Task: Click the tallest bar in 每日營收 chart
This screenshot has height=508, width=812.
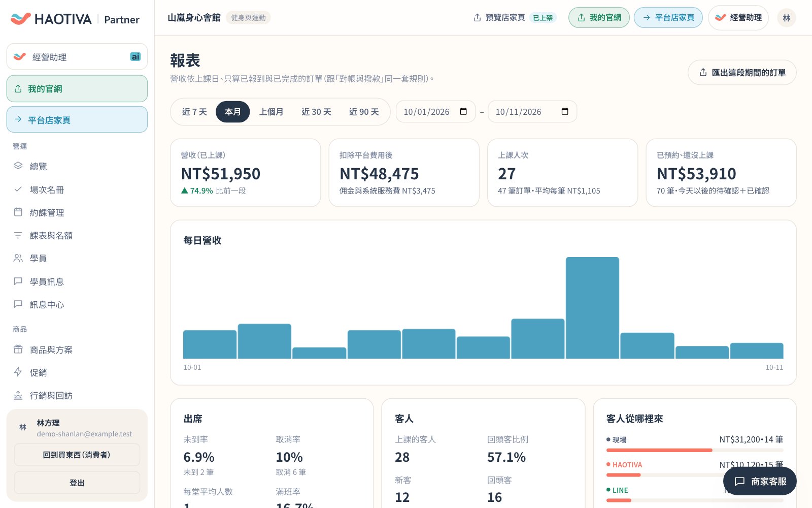Action: pos(592,308)
